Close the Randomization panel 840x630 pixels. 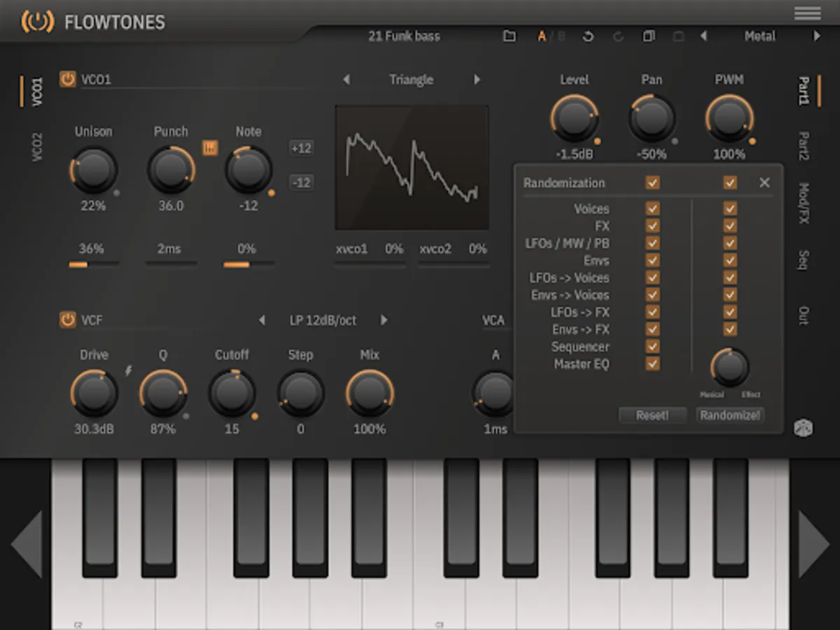click(764, 183)
